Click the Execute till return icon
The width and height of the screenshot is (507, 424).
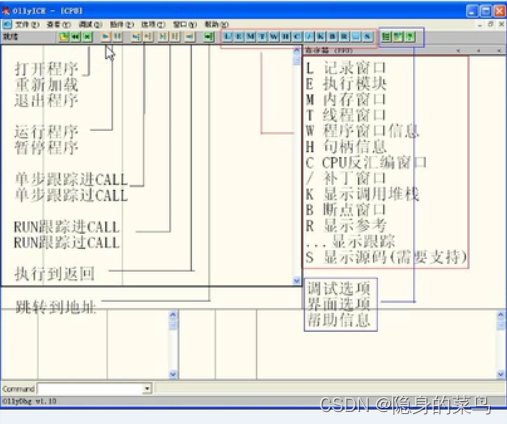tap(190, 37)
